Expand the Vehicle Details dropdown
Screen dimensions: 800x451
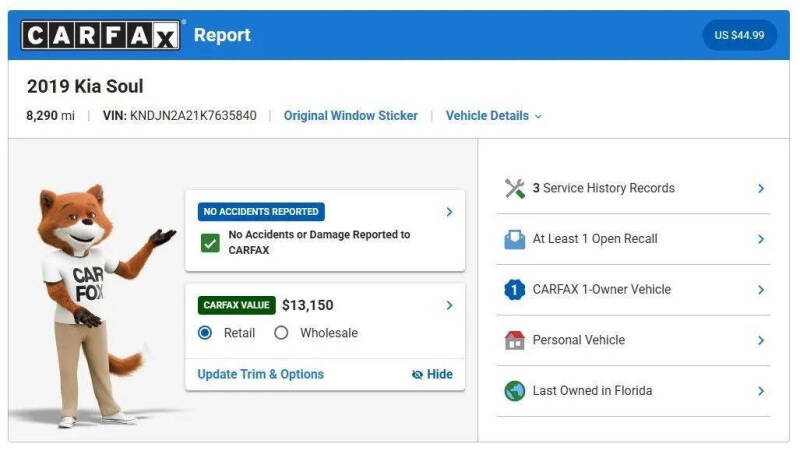point(493,116)
